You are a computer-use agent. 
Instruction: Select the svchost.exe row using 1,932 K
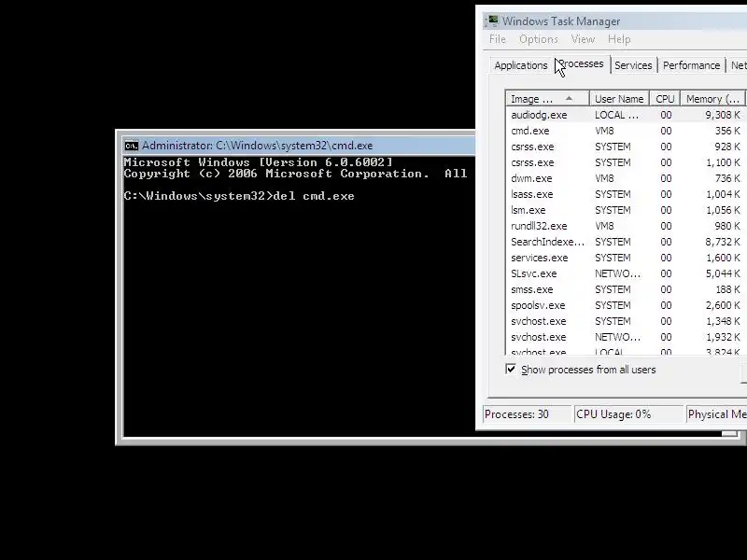coord(626,337)
